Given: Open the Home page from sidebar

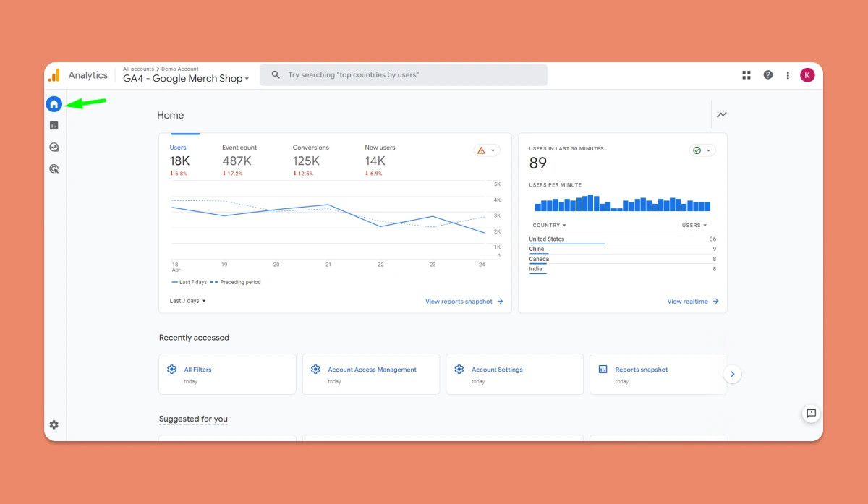Looking at the screenshot, I should click(54, 104).
